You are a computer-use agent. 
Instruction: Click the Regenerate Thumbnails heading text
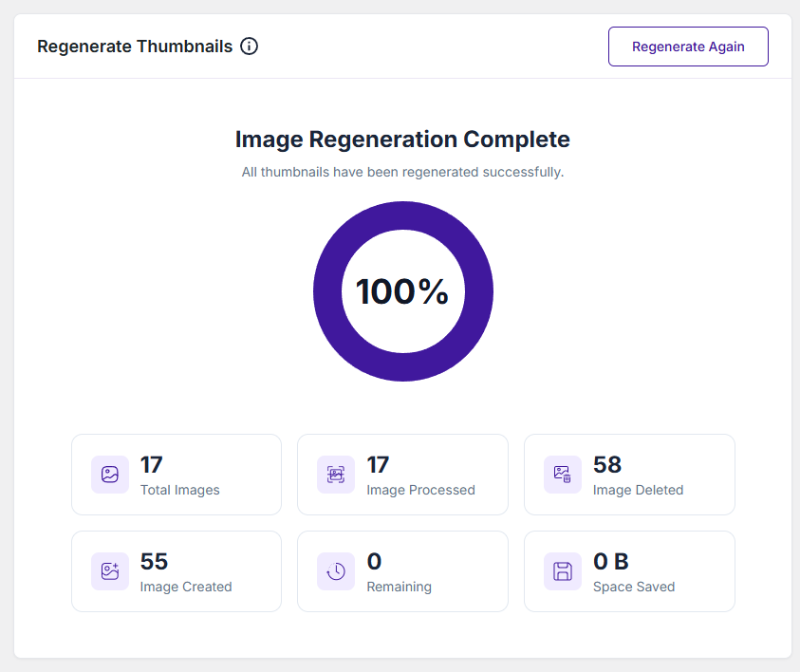[135, 47]
